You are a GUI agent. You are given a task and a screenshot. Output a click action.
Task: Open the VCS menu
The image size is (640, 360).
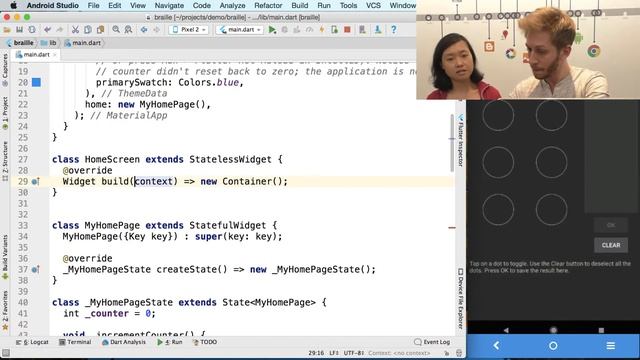click(x=373, y=5)
